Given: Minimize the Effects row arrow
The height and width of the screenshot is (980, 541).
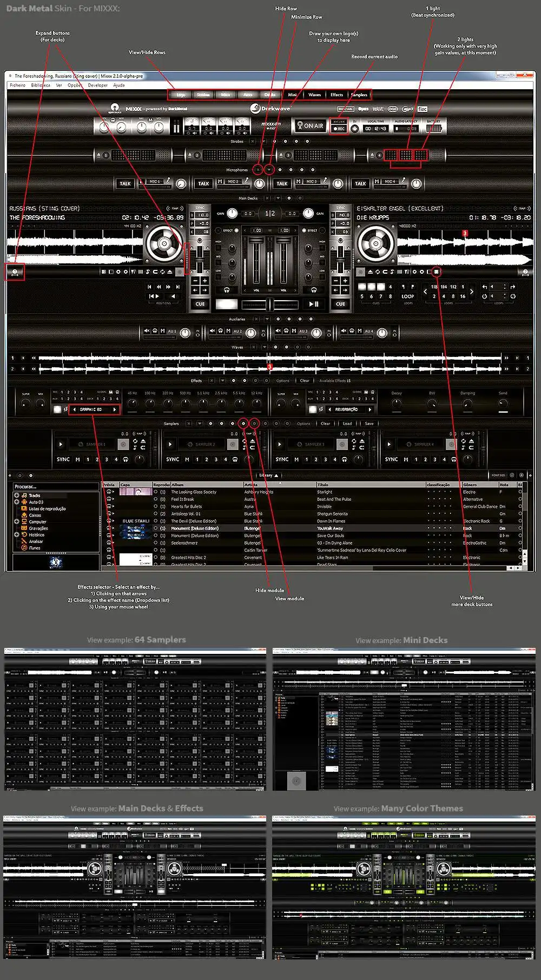Looking at the screenshot, I should pos(222,380).
